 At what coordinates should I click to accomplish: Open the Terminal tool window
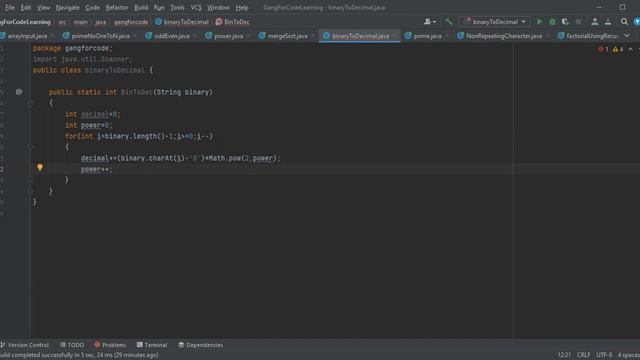152,345
